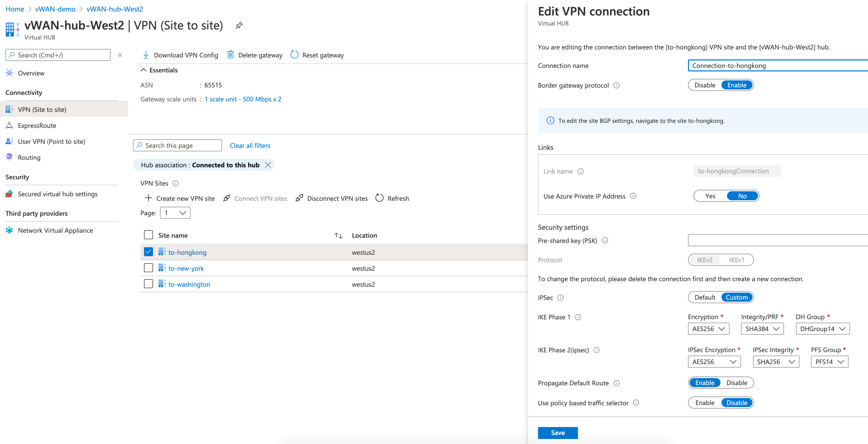This screenshot has height=444, width=868.
Task: Open VPN (Site to site) menu item
Action: coord(64,109)
